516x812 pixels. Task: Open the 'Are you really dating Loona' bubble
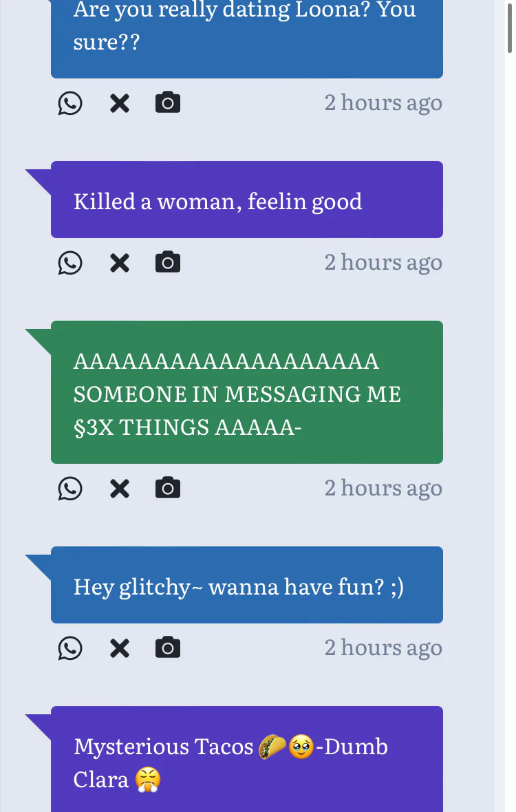tap(247, 39)
